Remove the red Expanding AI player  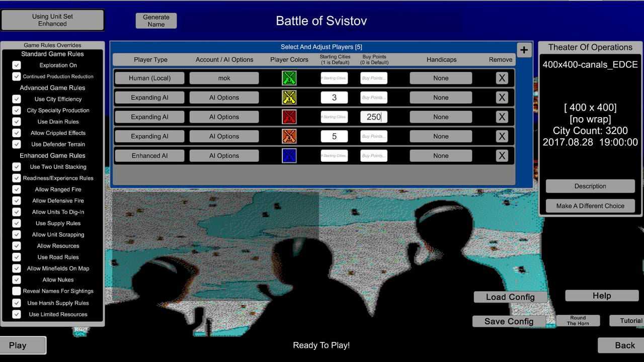[502, 117]
